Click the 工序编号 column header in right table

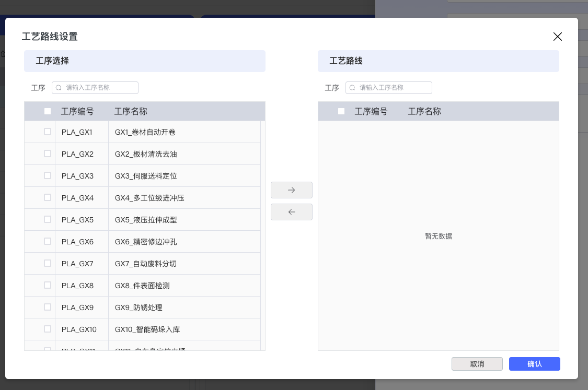[371, 111]
